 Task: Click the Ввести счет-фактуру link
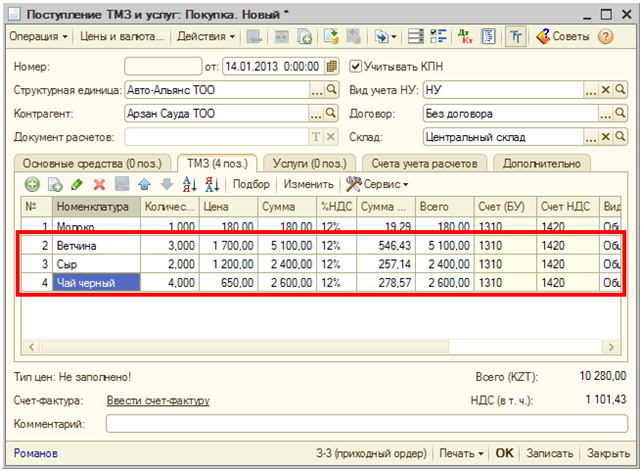coord(158,401)
